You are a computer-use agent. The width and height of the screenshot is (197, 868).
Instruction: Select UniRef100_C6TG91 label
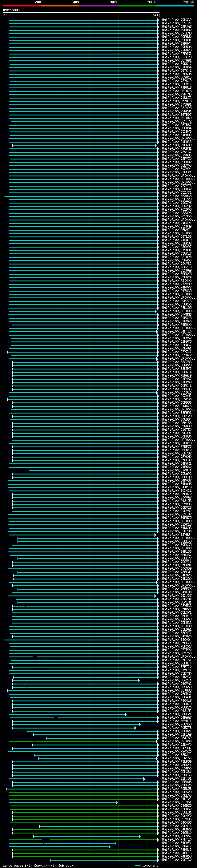(x=177, y=60)
